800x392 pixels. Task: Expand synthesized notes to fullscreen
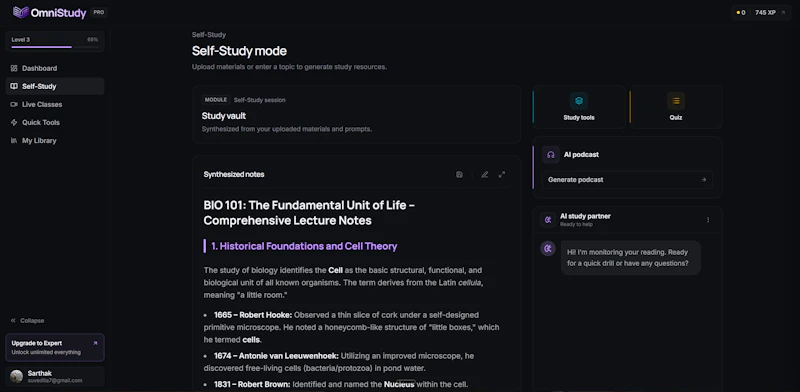502,175
